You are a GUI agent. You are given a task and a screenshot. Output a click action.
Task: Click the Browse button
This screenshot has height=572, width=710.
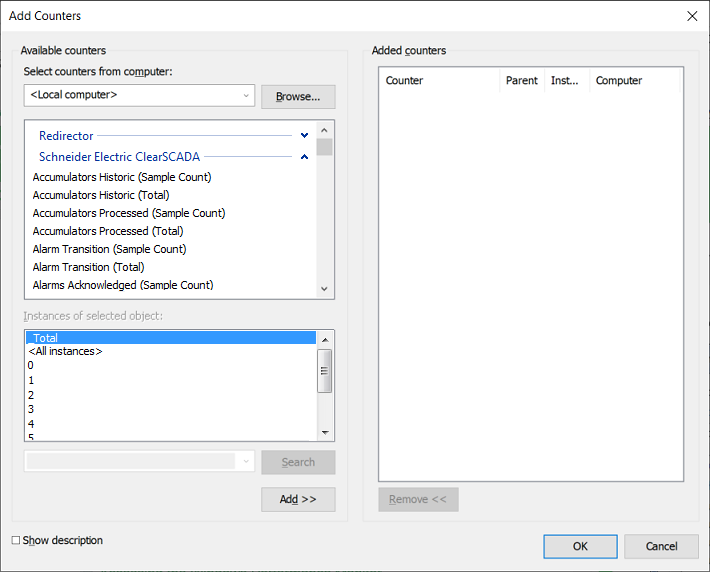point(298,97)
